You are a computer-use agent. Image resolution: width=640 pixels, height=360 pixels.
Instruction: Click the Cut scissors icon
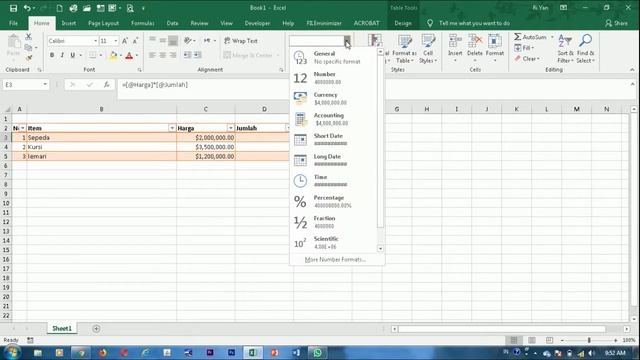coord(29,37)
